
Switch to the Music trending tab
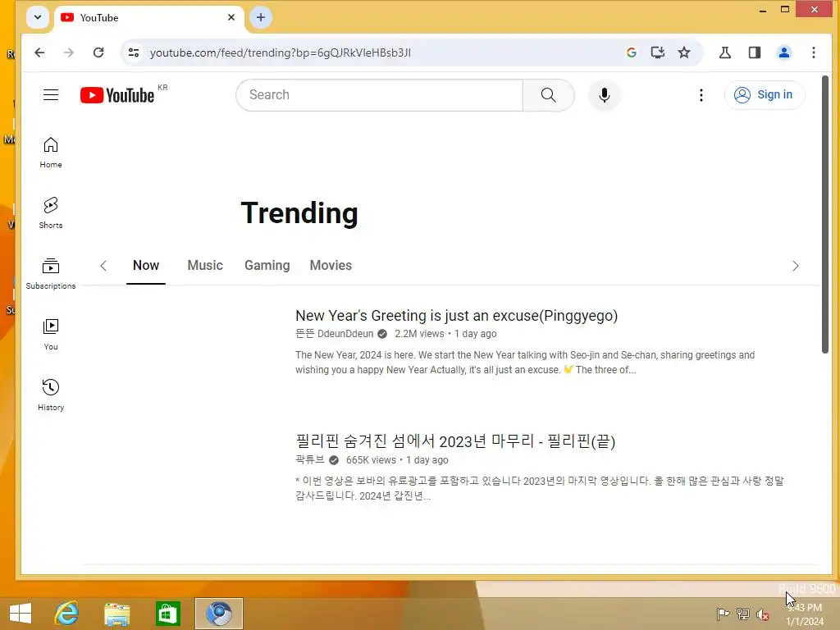click(x=204, y=265)
